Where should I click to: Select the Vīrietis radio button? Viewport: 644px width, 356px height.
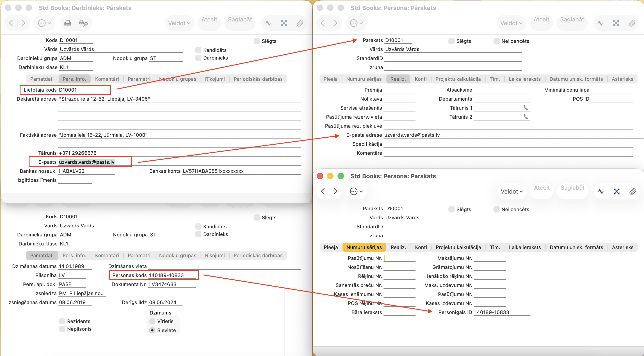(x=152, y=321)
